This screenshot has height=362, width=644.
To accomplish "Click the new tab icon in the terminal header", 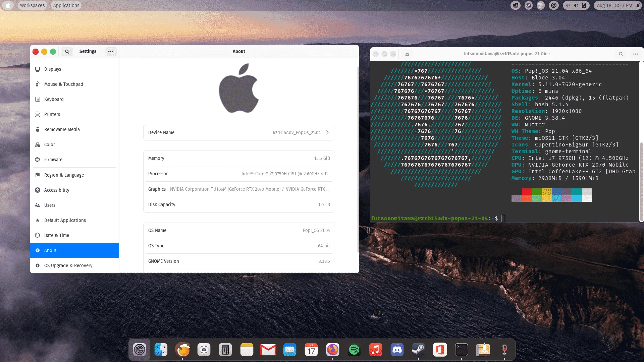I will pos(407,54).
